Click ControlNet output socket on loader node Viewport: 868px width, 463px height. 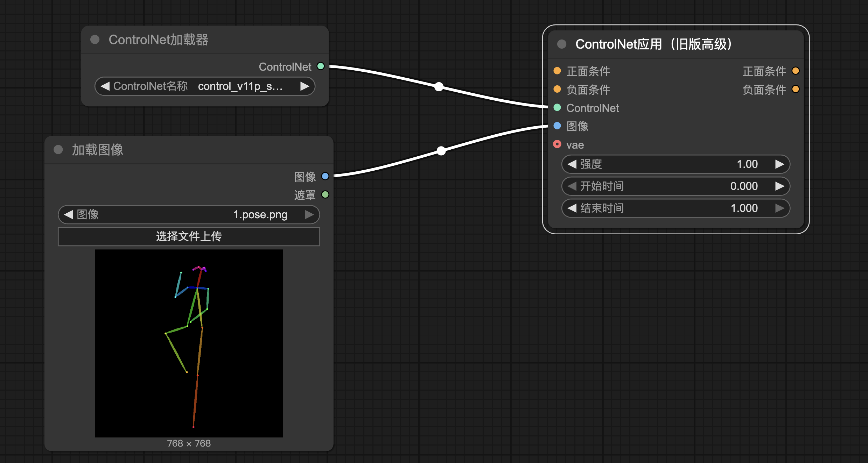pos(320,66)
